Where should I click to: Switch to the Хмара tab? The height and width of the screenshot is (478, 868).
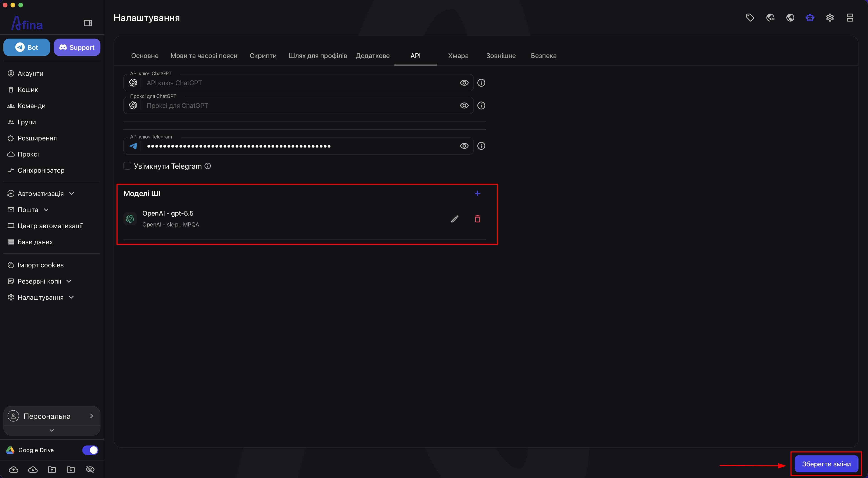[x=458, y=56]
